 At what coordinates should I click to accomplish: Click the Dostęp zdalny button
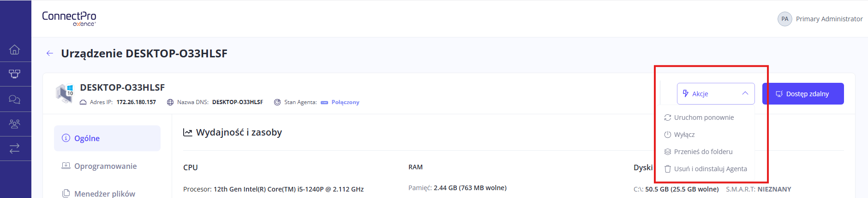pos(803,93)
